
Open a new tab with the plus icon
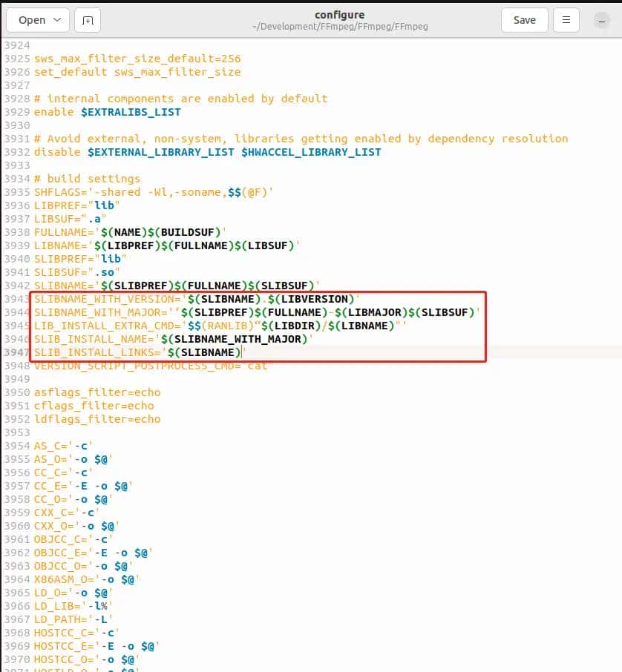[87, 20]
